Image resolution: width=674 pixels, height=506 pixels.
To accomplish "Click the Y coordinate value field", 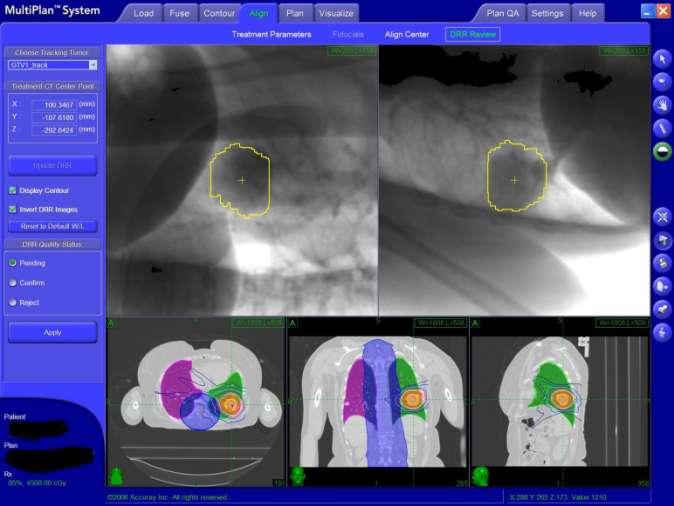I will point(54,117).
